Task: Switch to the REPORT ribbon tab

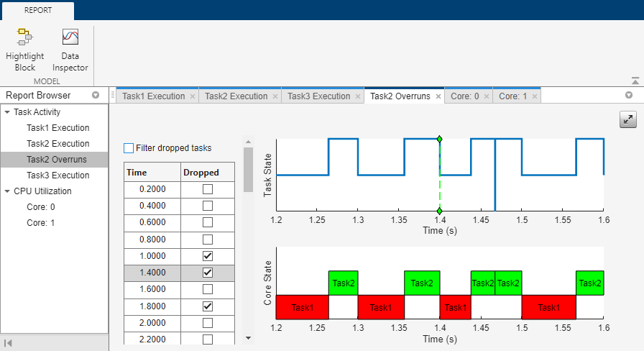Action: click(x=38, y=10)
